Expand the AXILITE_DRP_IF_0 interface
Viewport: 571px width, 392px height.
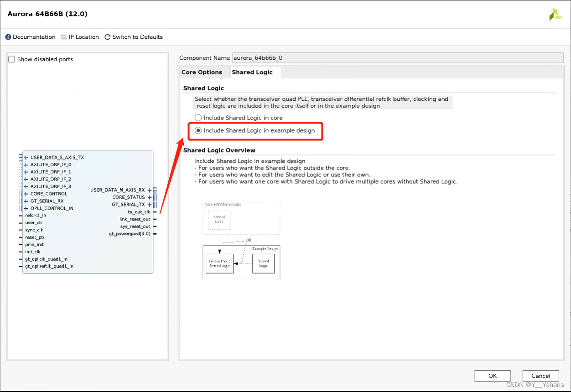(x=26, y=165)
